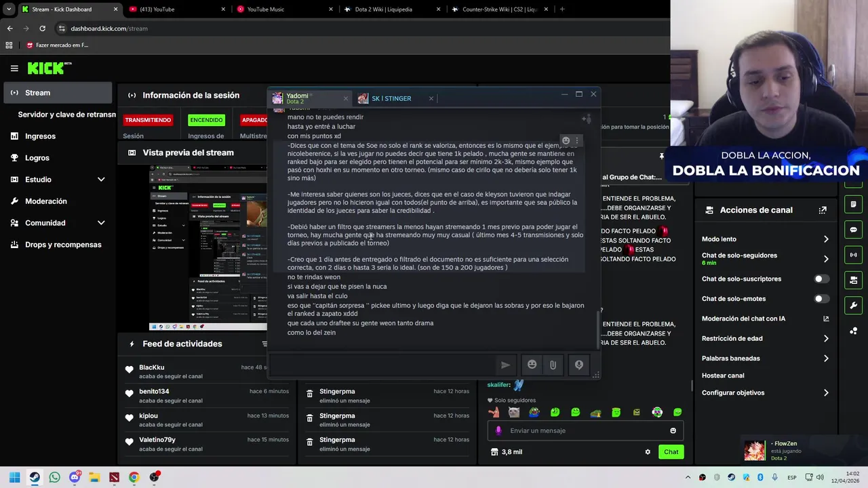Click the attachment paperclip in Steam chat
Screen dimensions: 868x488
[x=553, y=365]
